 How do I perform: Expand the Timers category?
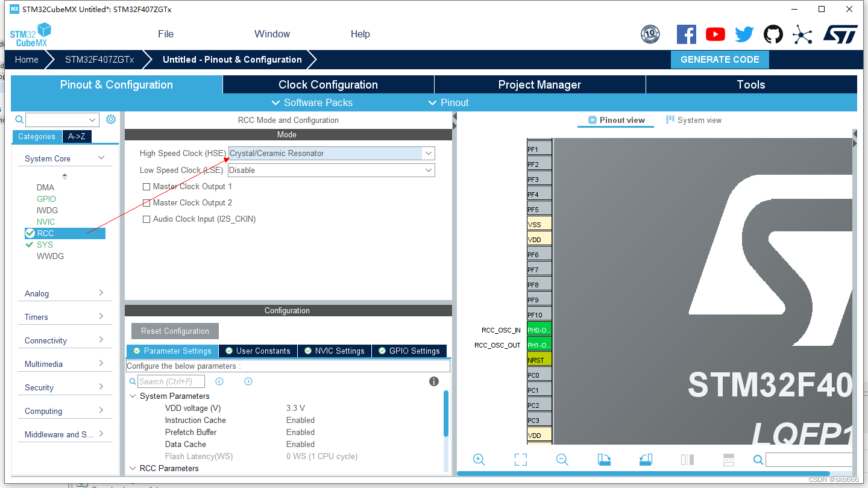tap(64, 316)
